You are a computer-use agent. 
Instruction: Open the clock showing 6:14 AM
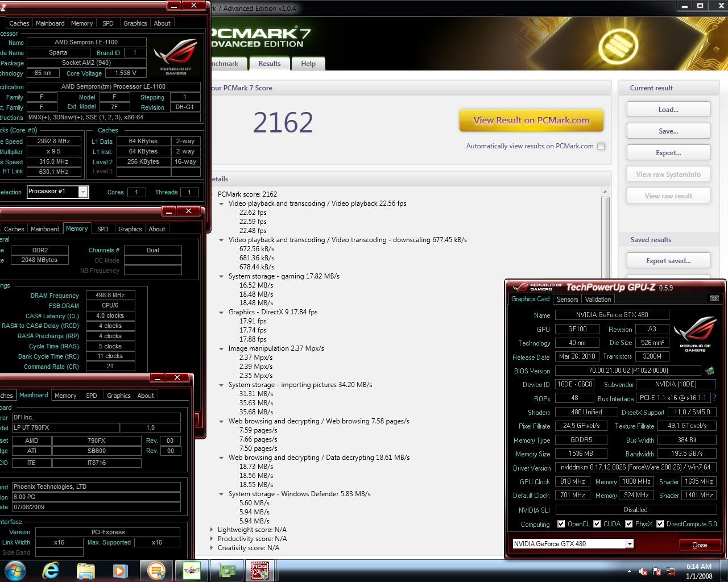coord(698,571)
